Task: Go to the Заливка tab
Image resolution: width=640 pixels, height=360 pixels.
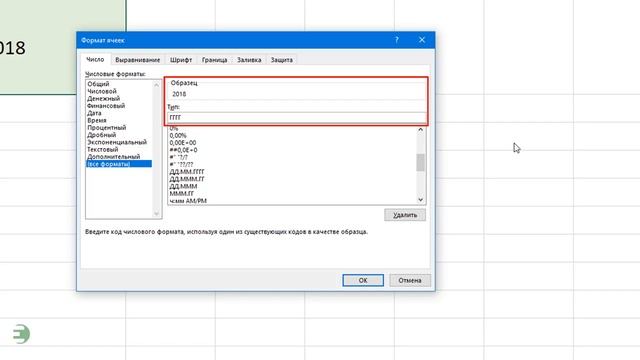Action: pos(249,60)
